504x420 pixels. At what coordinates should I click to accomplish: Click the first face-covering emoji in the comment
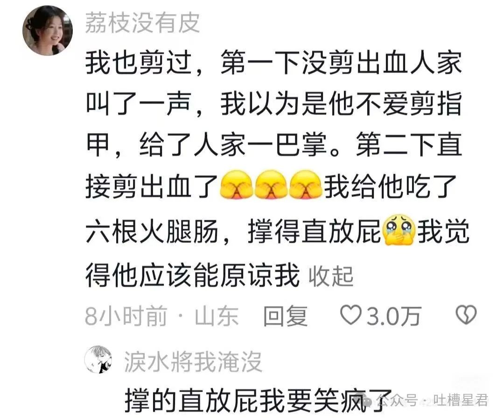point(236,184)
